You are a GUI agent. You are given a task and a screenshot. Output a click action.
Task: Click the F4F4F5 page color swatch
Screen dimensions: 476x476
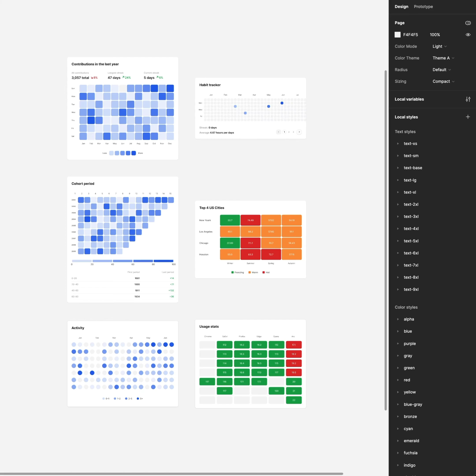(397, 35)
